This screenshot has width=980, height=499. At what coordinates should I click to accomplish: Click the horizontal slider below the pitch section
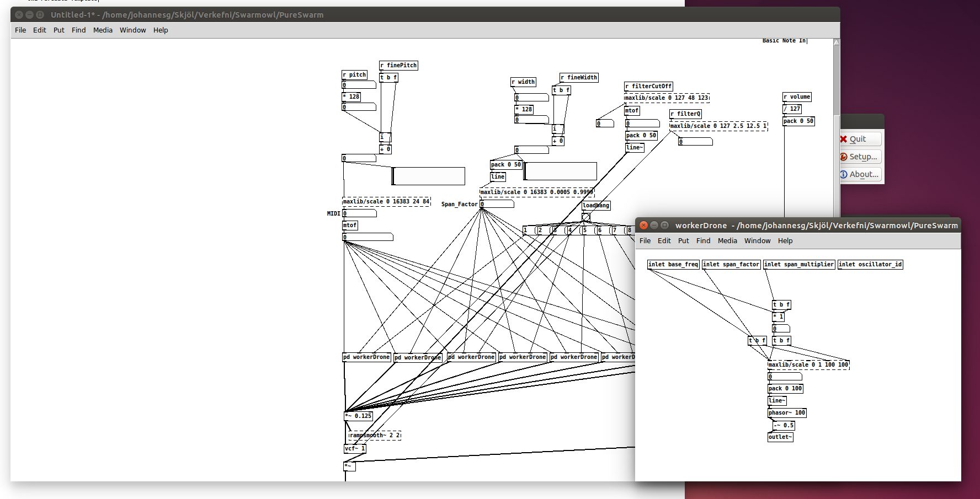(x=428, y=176)
